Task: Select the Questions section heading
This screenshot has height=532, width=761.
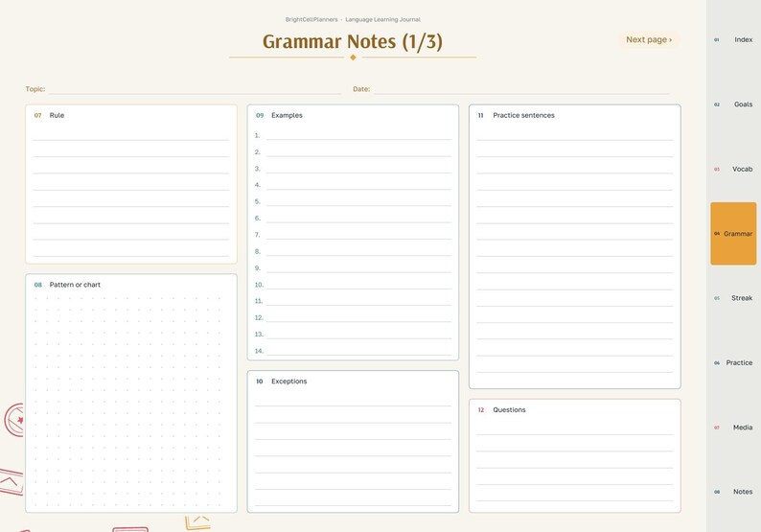Action: click(509, 410)
